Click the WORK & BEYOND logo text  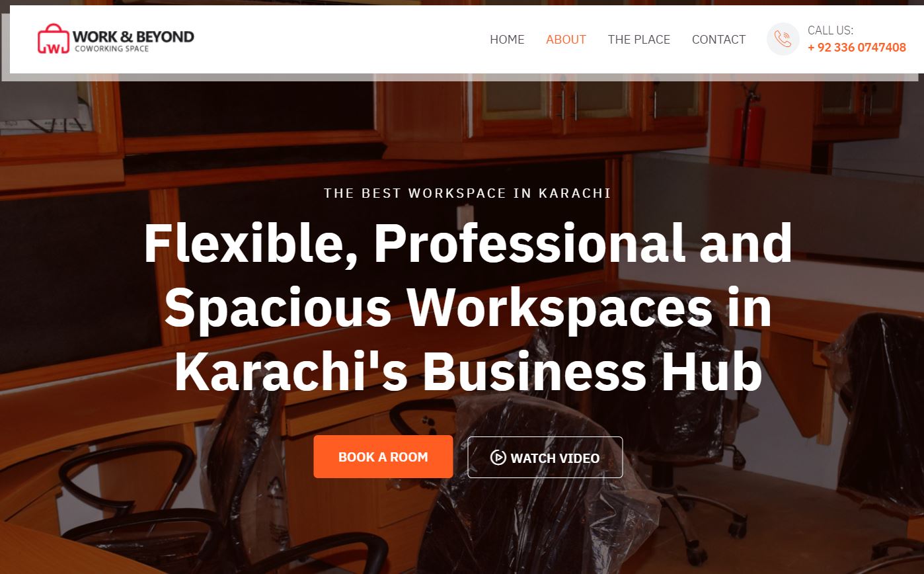[134, 36]
